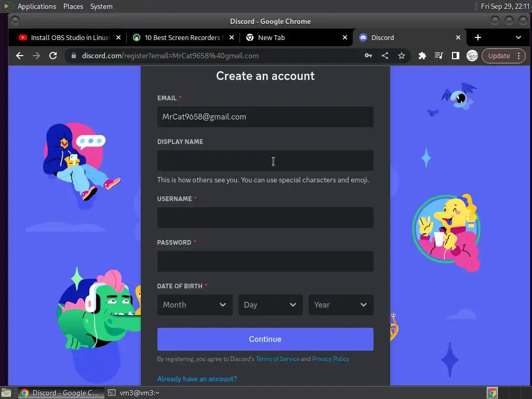
Task: Go back using the browser back arrow
Action: click(20, 56)
